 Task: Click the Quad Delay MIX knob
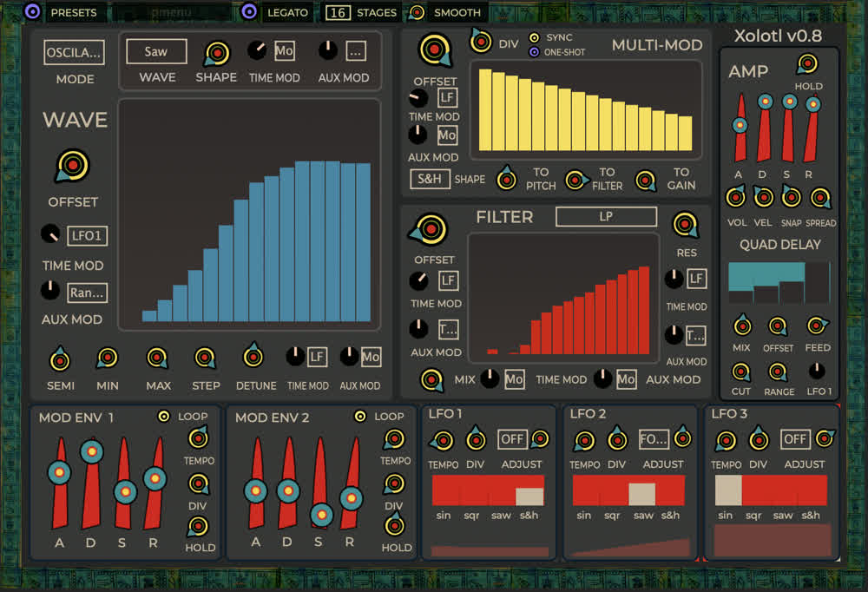pyautogui.click(x=742, y=326)
